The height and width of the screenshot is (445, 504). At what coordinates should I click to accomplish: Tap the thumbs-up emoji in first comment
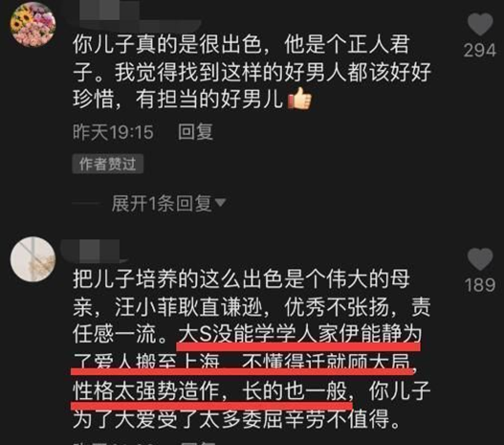click(x=299, y=99)
